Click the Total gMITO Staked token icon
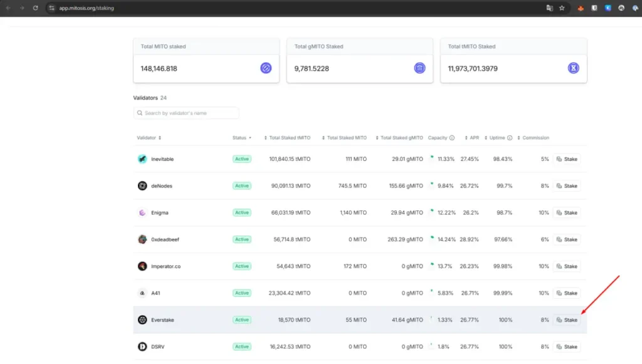 click(x=419, y=68)
